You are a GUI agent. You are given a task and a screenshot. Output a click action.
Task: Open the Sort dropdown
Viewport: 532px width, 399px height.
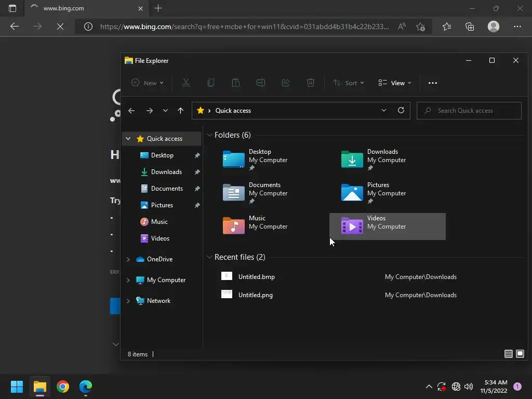click(x=349, y=83)
